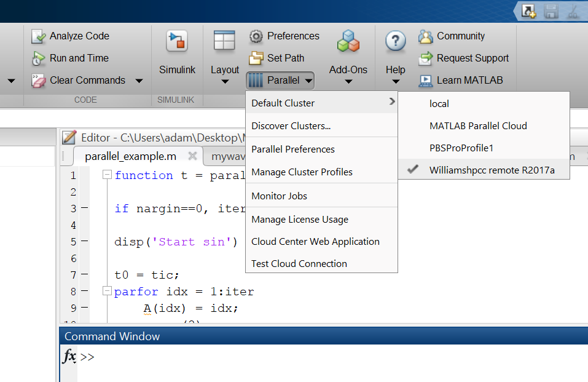Click the Community people icon
588x382 pixels.
pyautogui.click(x=426, y=36)
